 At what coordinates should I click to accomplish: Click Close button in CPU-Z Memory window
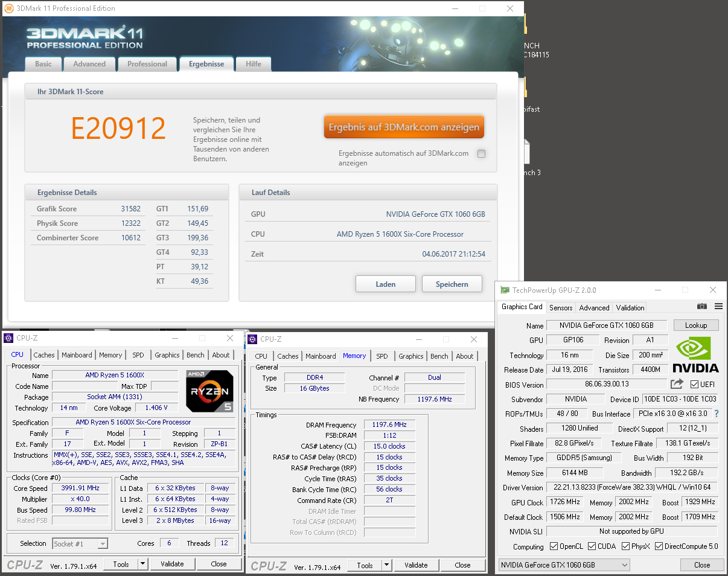pyautogui.click(x=462, y=565)
